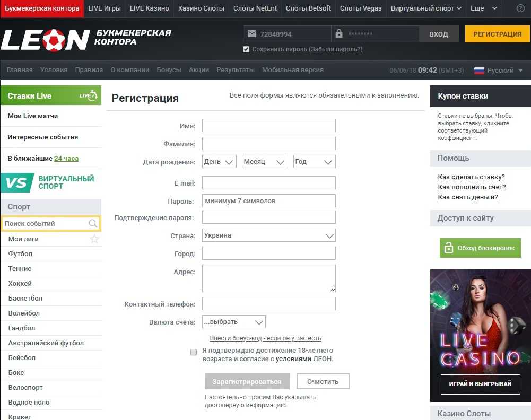Open the Букмекерская контора tab
The image size is (531, 420).
[x=42, y=8]
